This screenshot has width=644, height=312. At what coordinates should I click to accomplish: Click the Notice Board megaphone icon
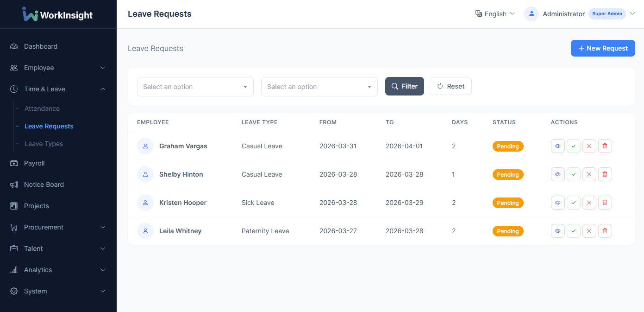tap(14, 185)
